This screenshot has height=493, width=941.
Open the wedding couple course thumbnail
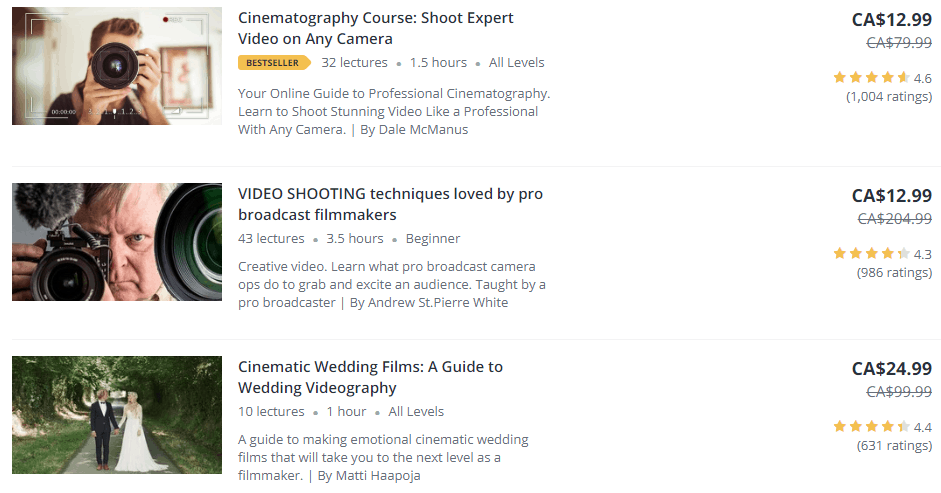point(116,415)
